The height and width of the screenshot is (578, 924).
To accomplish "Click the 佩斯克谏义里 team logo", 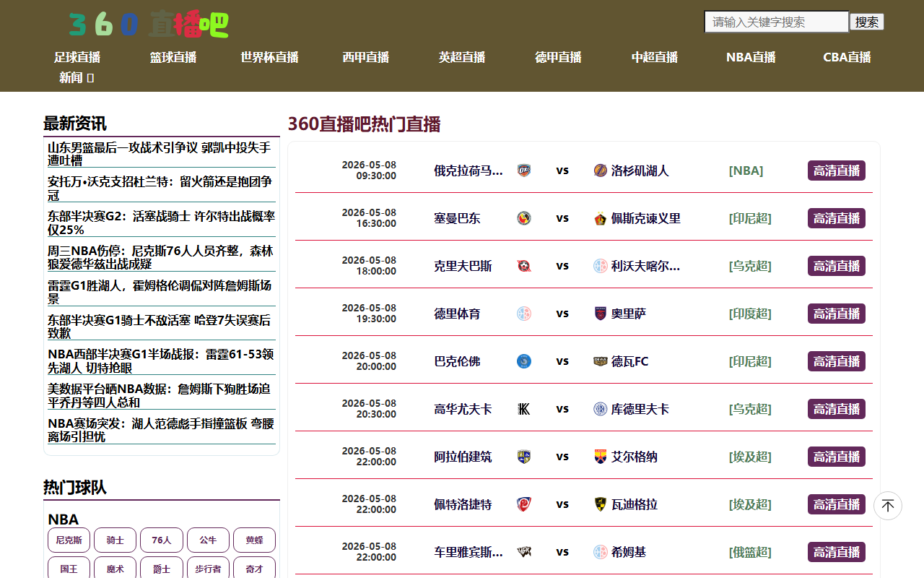I will (601, 218).
